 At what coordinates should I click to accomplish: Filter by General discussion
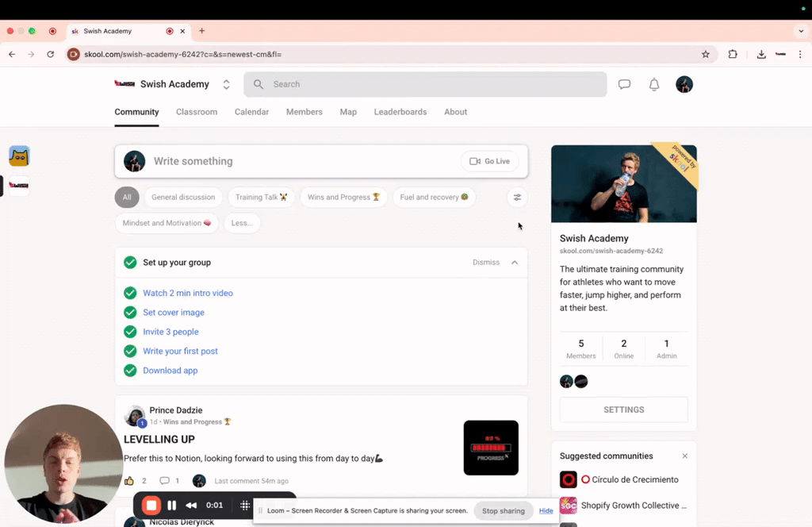[x=183, y=198]
